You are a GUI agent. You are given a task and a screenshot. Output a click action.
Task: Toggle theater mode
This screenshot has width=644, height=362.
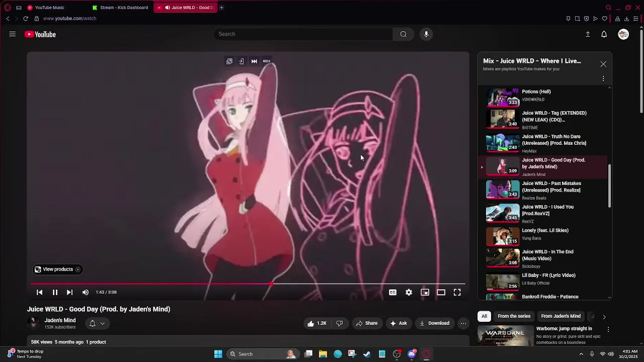[441, 292]
